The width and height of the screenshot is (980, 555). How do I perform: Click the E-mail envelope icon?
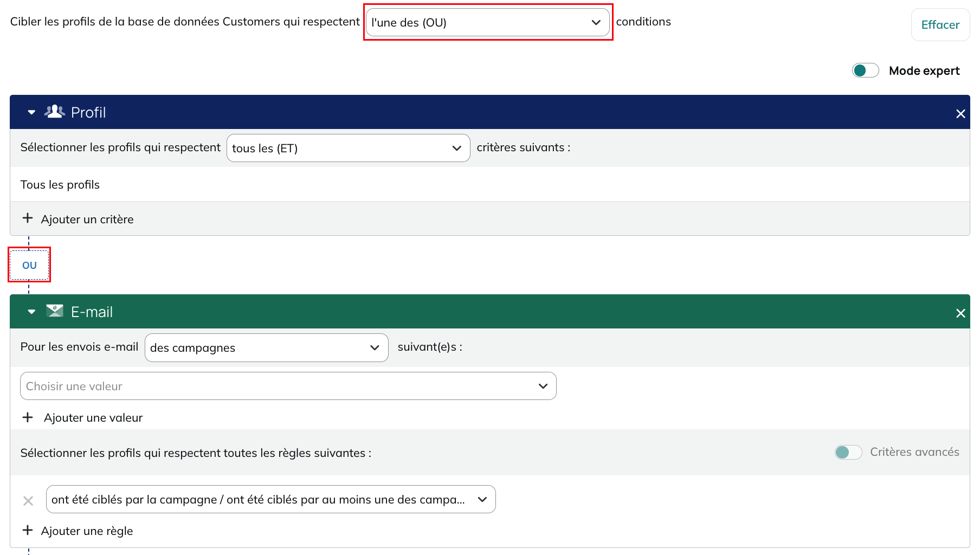pyautogui.click(x=55, y=311)
